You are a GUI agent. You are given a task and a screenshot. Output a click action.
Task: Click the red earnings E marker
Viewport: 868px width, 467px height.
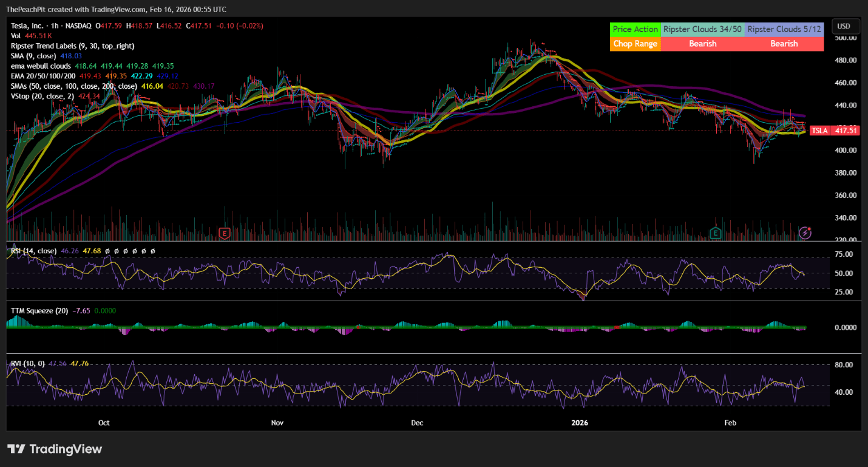tap(225, 233)
